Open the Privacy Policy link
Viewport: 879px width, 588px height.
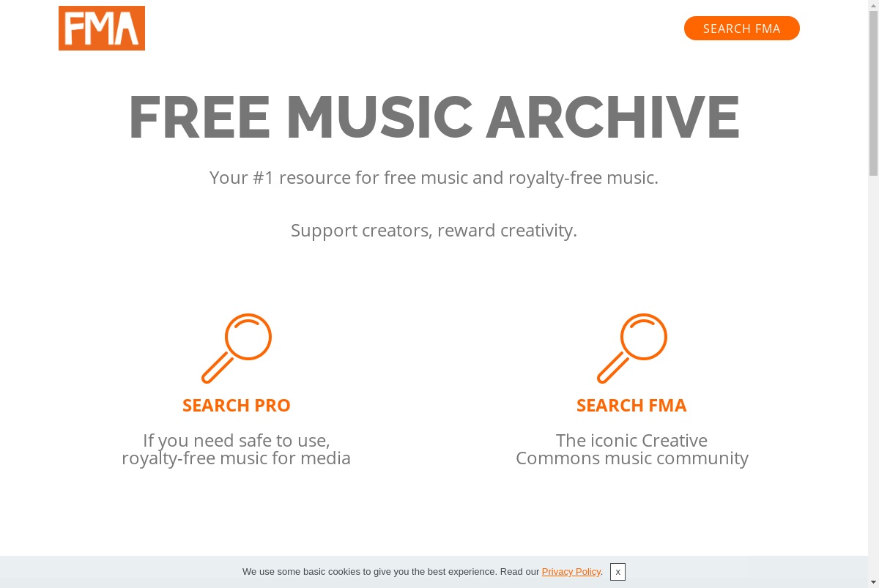click(x=571, y=572)
